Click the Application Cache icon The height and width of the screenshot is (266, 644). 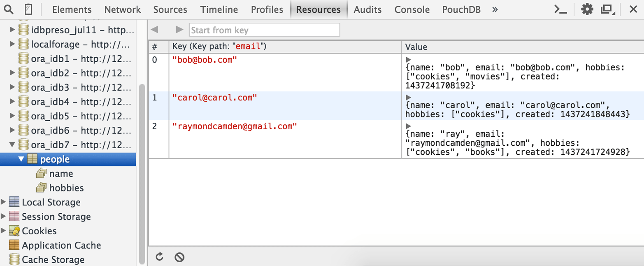(14, 245)
